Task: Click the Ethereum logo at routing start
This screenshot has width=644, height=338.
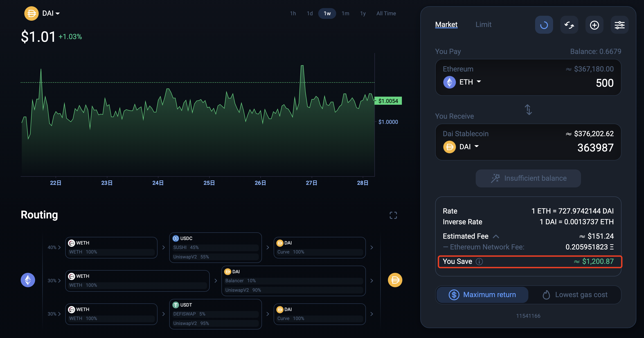Action: (x=28, y=280)
